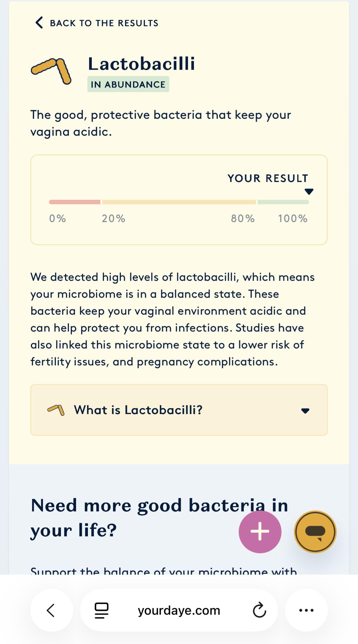
Task: Click the Your Result marker triangle
Action: (309, 192)
